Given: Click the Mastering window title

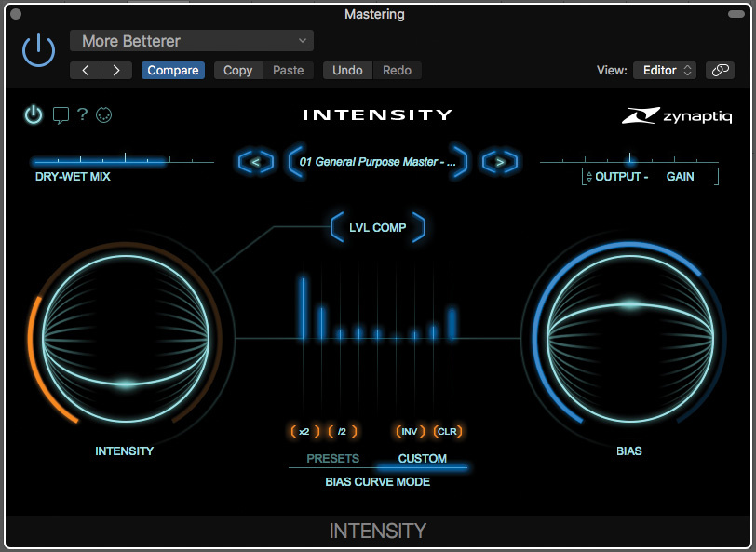Looking at the screenshot, I should pyautogui.click(x=374, y=15).
